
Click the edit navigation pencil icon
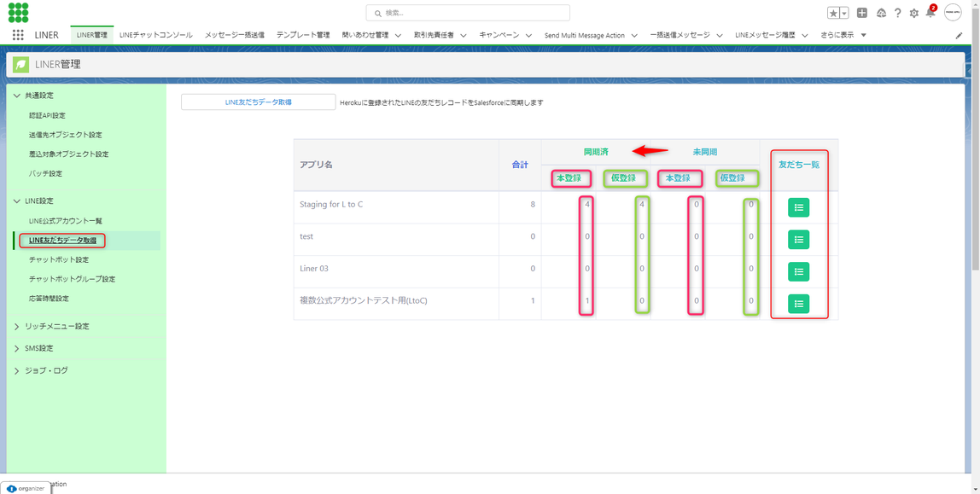(960, 36)
